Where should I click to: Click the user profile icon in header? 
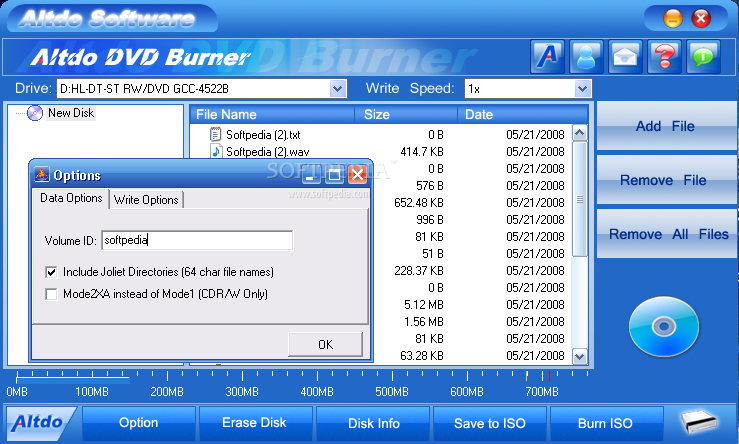tap(586, 57)
